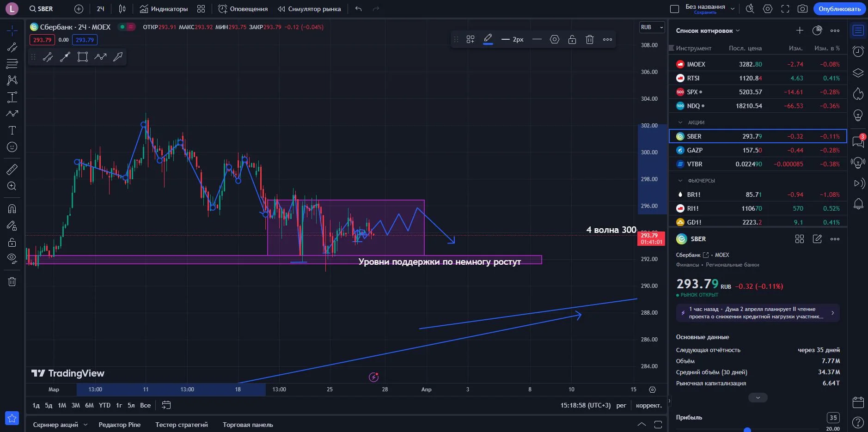Switch chart to fullscreen mode
Image resolution: width=868 pixels, height=432 pixels.
tap(785, 9)
